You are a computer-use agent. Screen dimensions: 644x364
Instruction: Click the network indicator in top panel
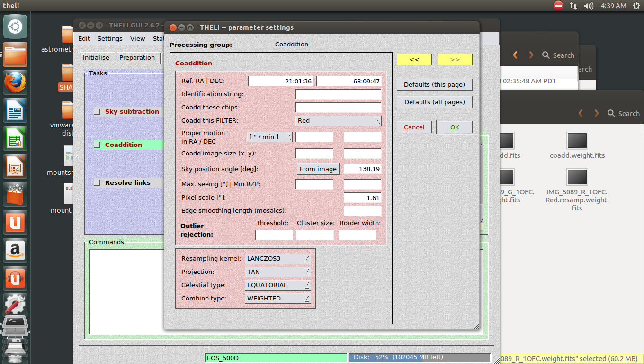click(x=573, y=6)
